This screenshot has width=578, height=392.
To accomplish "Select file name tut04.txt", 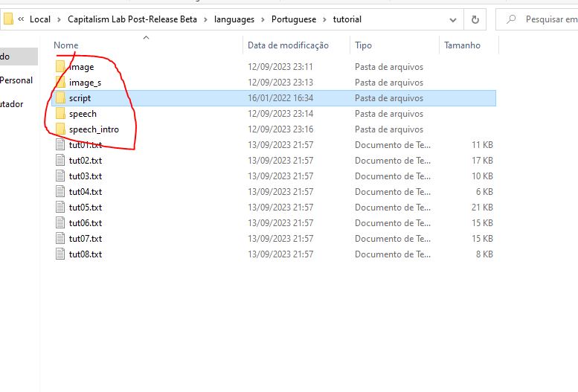I will coord(86,191).
